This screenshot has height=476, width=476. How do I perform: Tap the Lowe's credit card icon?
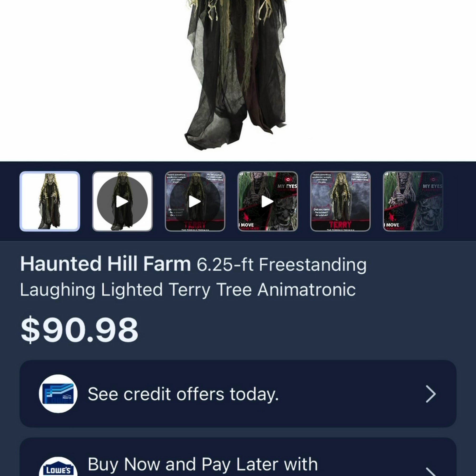(x=58, y=394)
